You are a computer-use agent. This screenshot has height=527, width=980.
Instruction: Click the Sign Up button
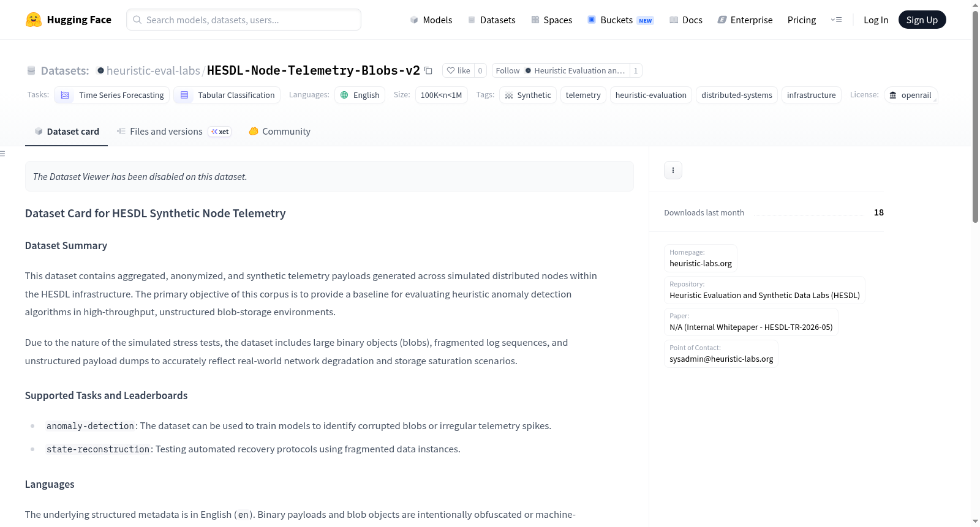[x=922, y=20]
